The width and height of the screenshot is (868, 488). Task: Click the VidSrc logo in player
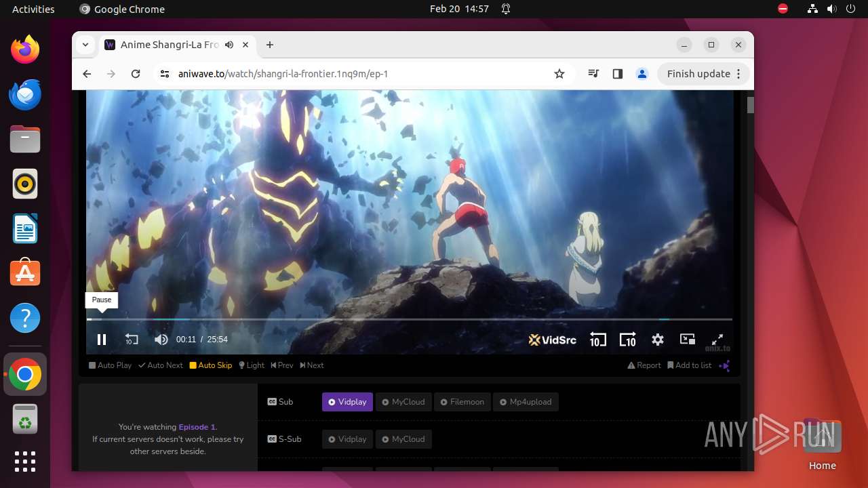(553, 340)
